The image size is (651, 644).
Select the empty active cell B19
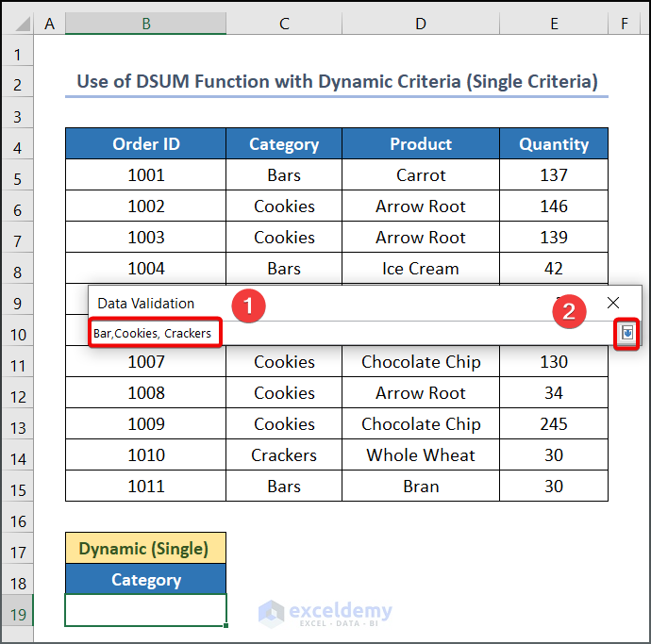[x=145, y=610]
